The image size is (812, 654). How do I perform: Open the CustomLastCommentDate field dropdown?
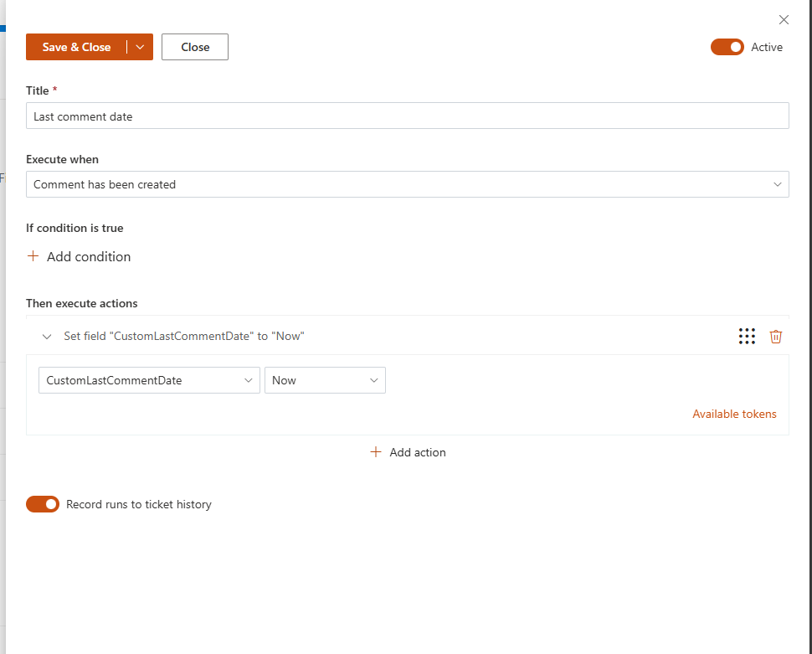[149, 380]
